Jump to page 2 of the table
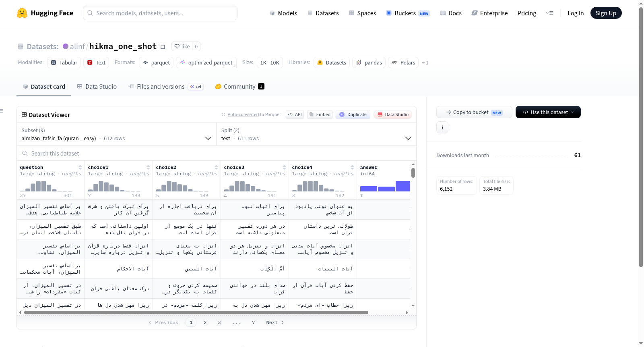Screen dimensions: 644x347 pos(205,322)
